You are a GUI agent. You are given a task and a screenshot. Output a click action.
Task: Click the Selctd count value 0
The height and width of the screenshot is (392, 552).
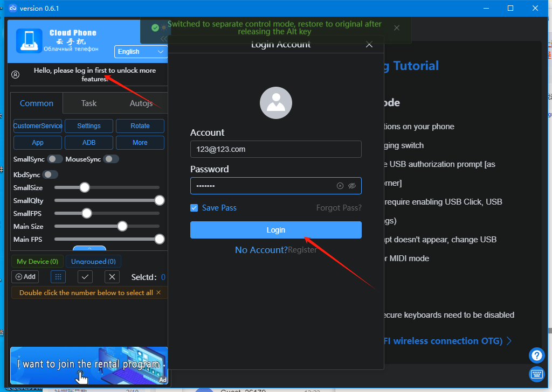tap(163, 277)
